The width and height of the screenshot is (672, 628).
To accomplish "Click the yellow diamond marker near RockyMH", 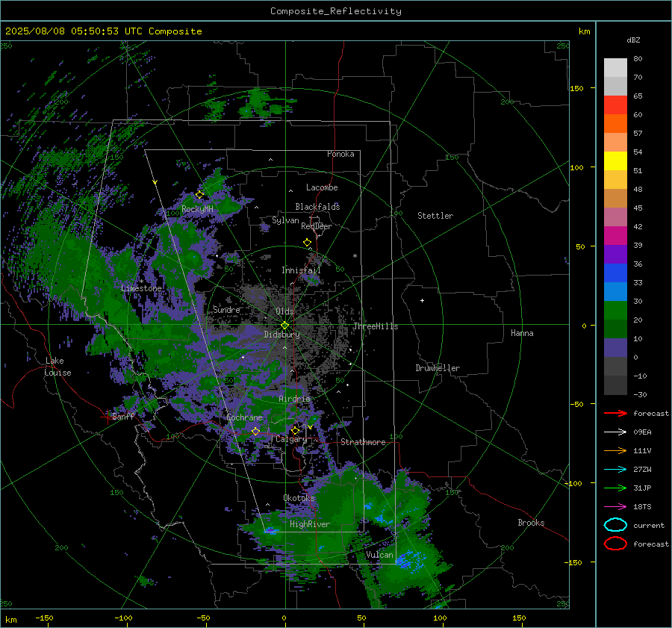I will point(199,195).
